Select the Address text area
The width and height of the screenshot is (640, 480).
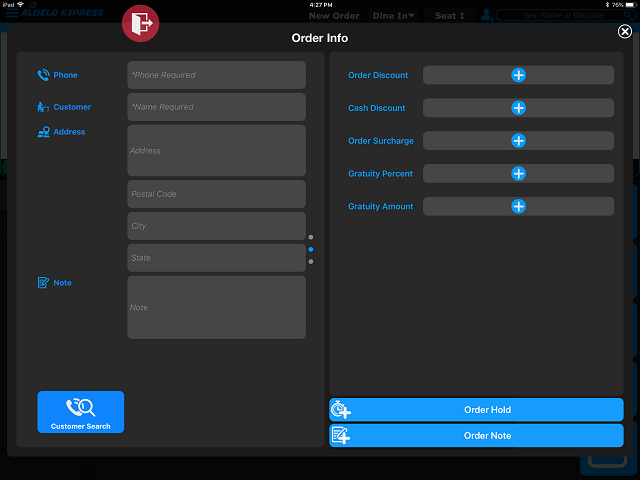click(x=216, y=151)
